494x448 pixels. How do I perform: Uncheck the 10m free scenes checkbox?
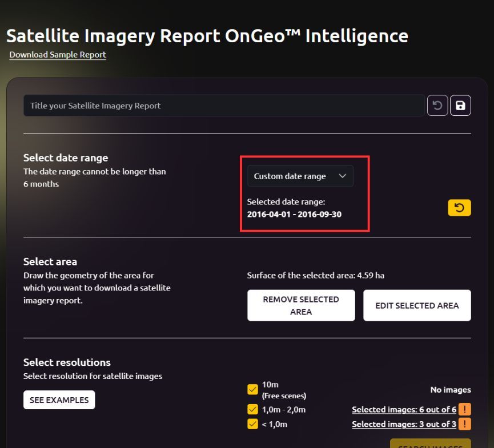252,390
